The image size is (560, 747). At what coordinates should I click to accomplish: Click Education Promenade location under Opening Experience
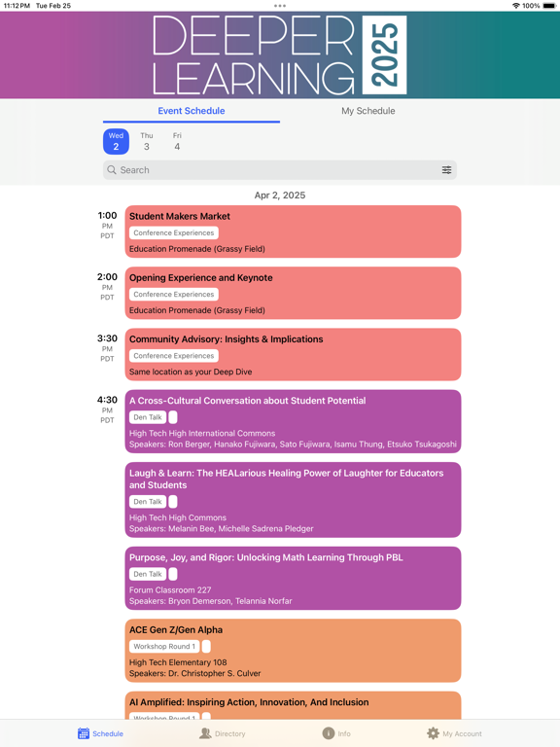click(197, 310)
